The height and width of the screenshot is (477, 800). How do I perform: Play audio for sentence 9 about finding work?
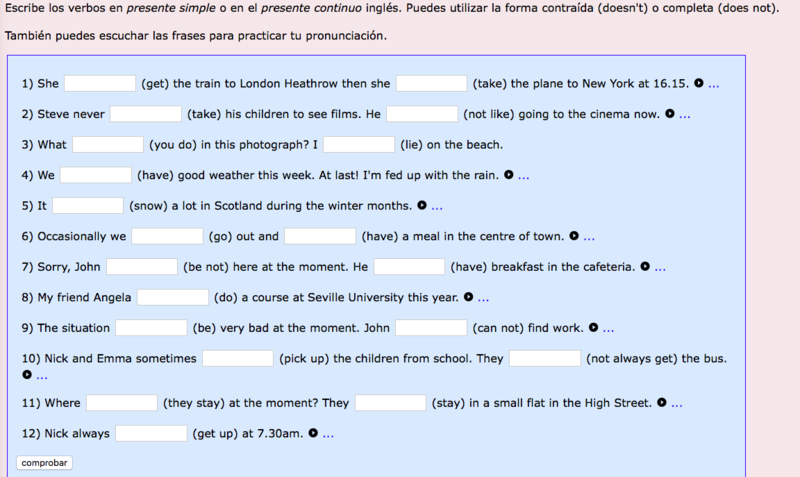[x=593, y=327]
